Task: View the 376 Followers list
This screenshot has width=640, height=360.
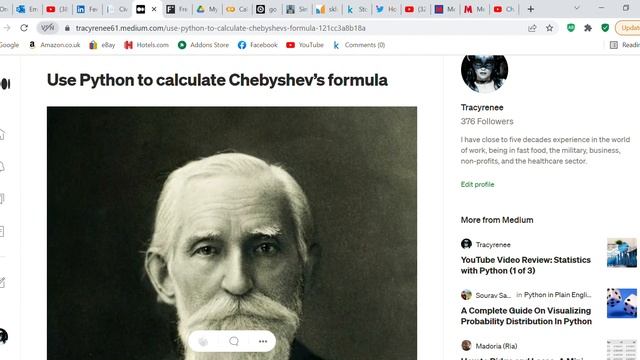Action: [x=487, y=121]
